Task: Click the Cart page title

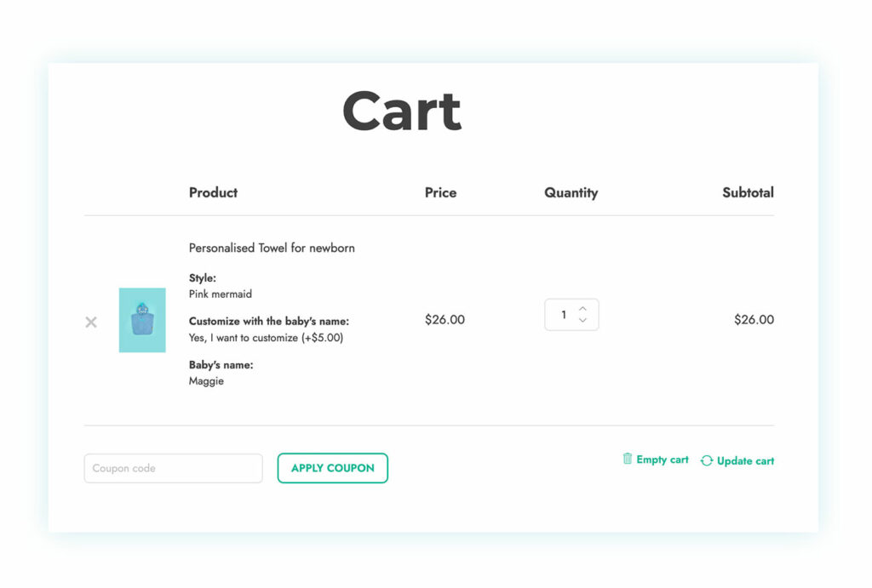Action: pyautogui.click(x=402, y=111)
